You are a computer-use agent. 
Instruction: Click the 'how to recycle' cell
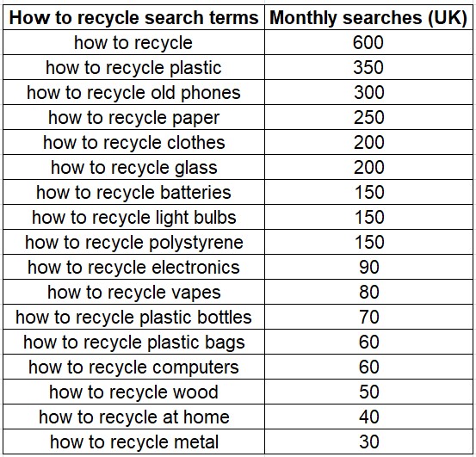pyautogui.click(x=133, y=42)
